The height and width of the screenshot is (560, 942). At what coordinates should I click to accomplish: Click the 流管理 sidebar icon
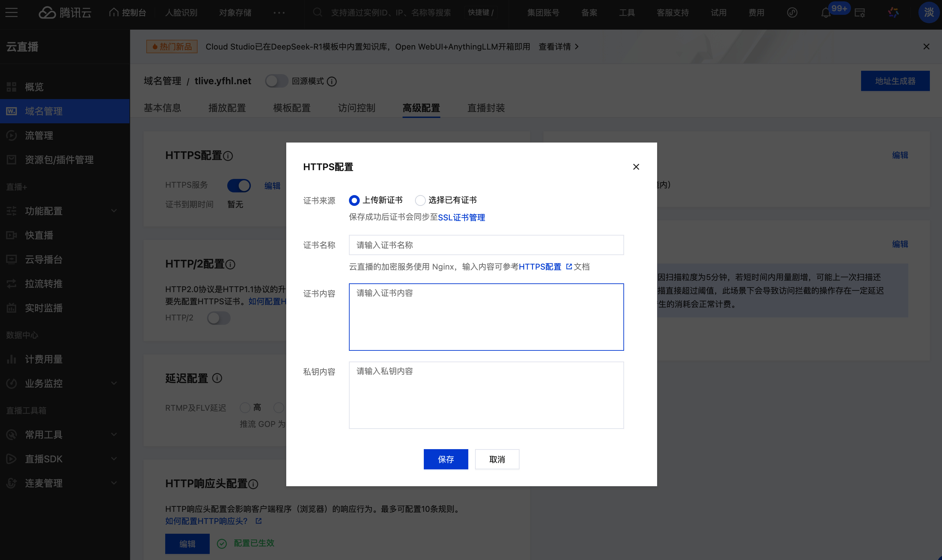[12, 135]
